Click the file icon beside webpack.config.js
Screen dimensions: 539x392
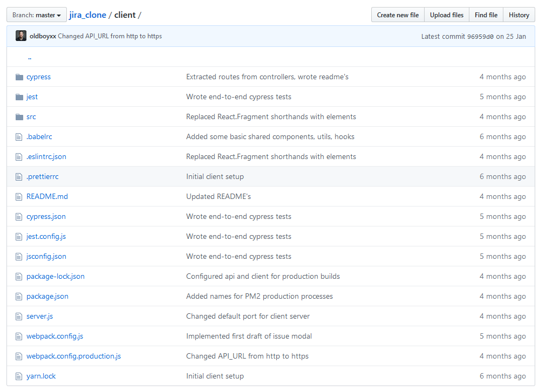pos(19,336)
